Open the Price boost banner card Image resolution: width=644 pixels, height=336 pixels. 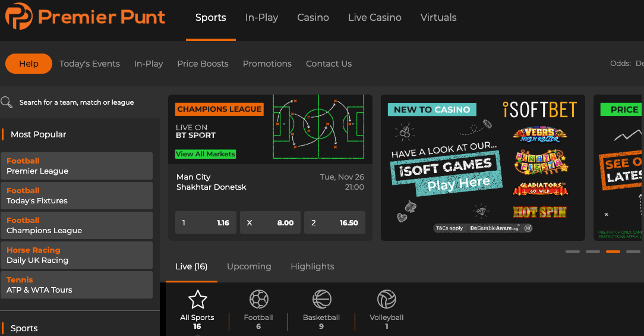pyautogui.click(x=618, y=168)
